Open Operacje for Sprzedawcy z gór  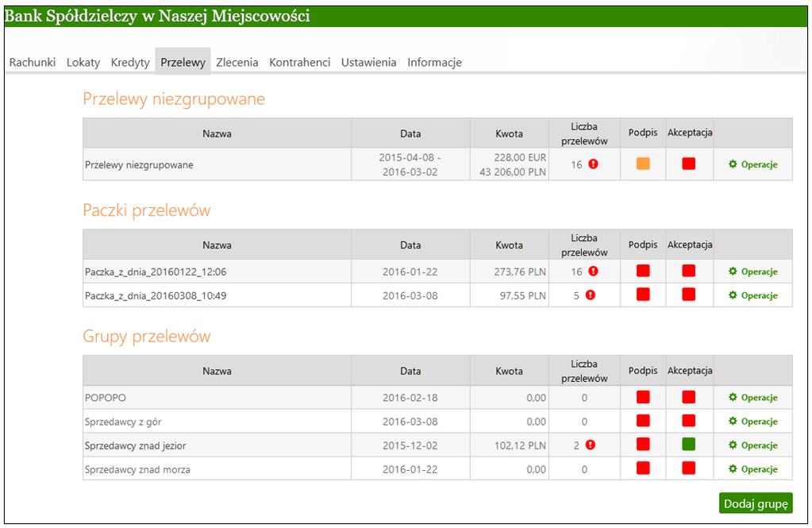(x=753, y=422)
